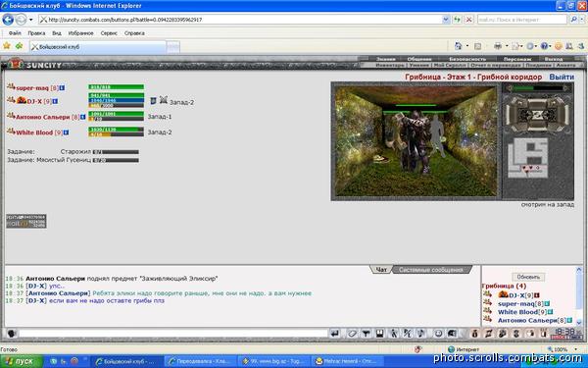Open the Сервис menu
The image size is (588, 368).
pos(109,33)
